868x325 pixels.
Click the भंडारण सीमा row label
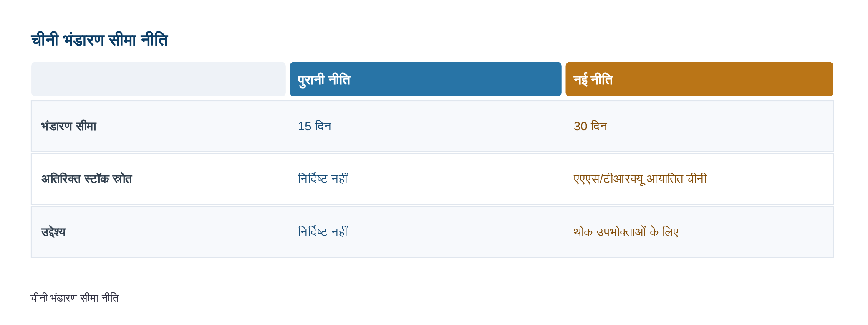[69, 126]
